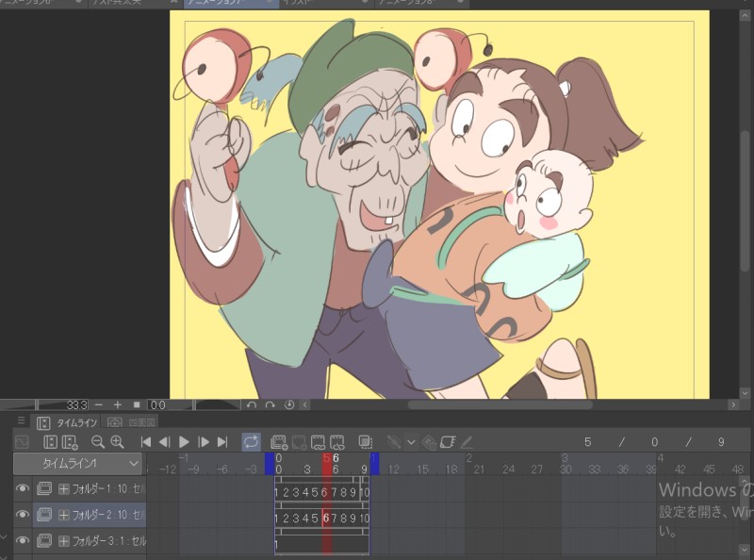Open the タイムライン1 timeline dropdown
The width and height of the screenshot is (754, 560).
tap(78, 464)
